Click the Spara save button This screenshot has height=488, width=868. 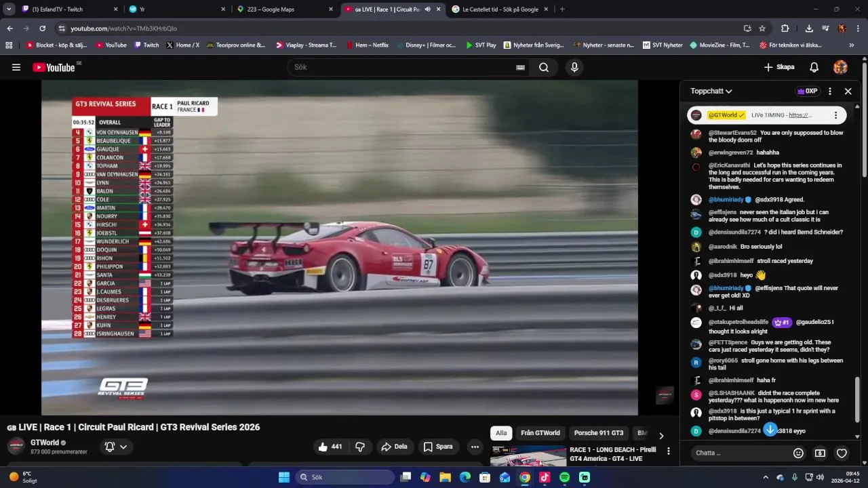pyautogui.click(x=438, y=447)
